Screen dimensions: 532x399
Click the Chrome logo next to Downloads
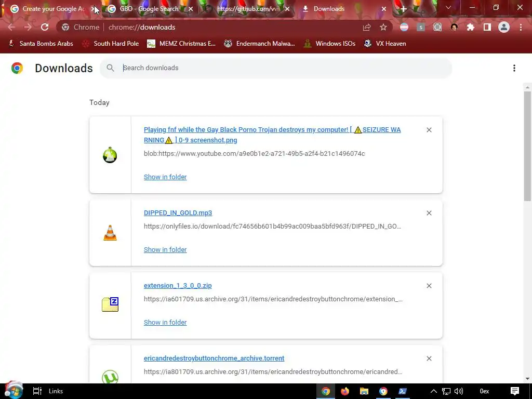tap(17, 68)
